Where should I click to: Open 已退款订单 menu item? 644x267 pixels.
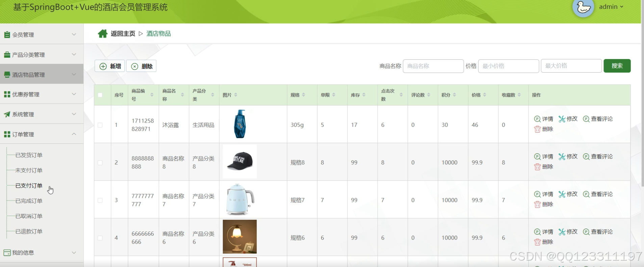coord(29,231)
